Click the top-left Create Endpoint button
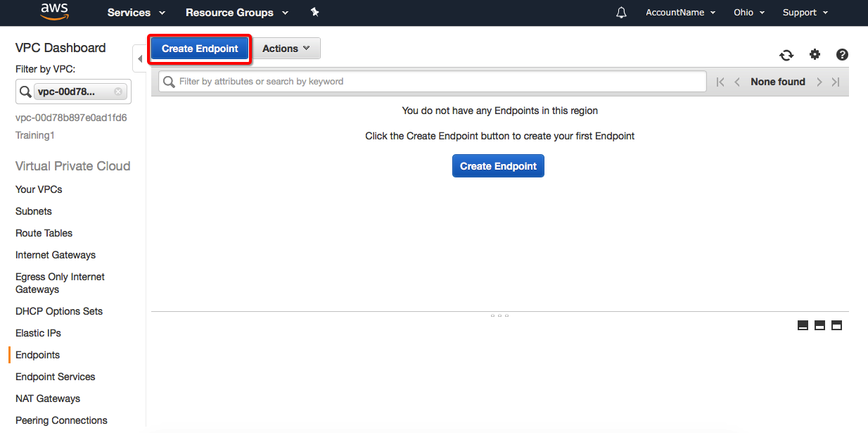868x433 pixels. click(x=200, y=49)
